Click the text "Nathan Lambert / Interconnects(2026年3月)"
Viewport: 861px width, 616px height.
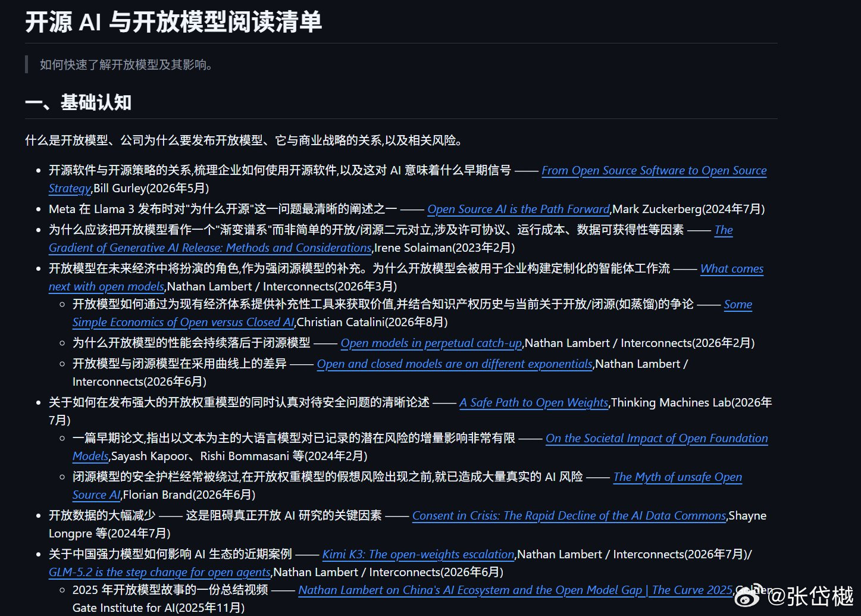click(282, 286)
